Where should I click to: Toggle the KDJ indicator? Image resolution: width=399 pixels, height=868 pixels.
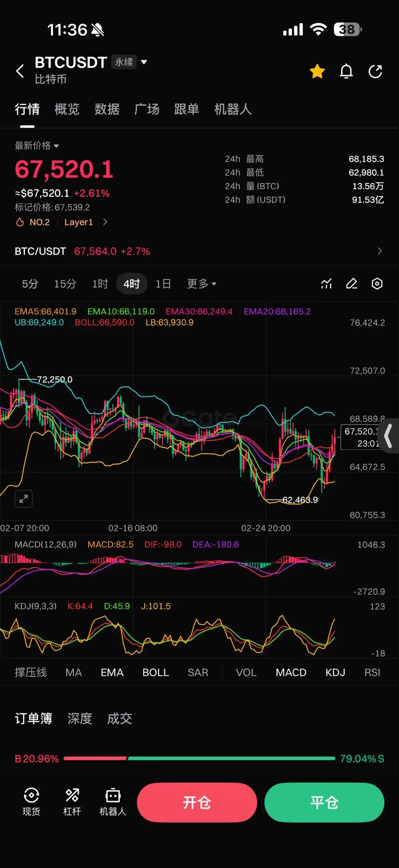(x=335, y=673)
